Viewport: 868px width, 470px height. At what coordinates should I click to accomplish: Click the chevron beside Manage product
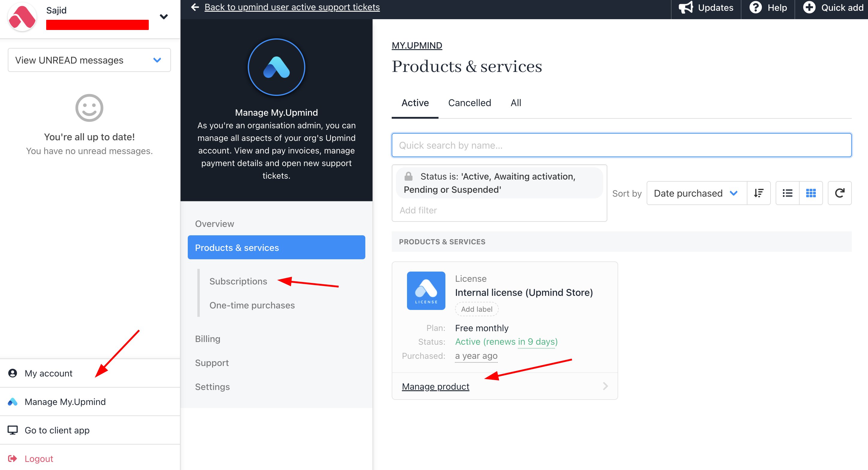605,386
